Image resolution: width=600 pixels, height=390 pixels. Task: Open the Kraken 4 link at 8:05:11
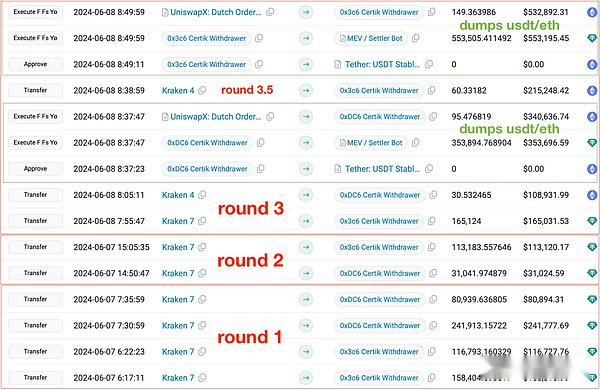(178, 195)
